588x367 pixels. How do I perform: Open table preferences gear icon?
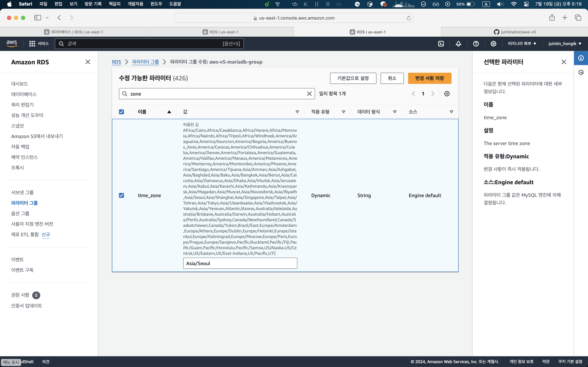coord(447,94)
